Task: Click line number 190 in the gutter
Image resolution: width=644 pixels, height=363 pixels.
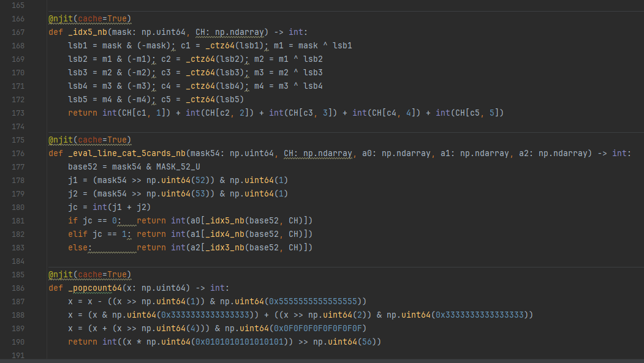Action: [18, 342]
